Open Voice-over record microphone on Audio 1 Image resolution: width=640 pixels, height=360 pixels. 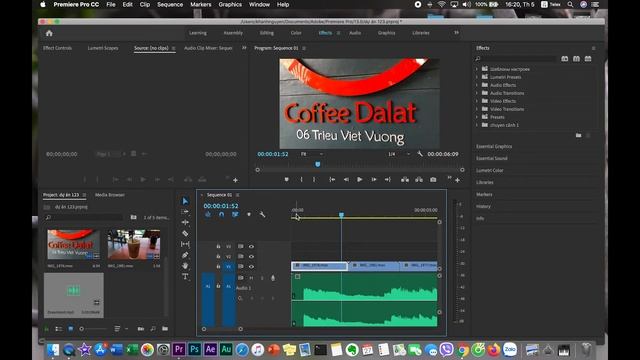pos(273,278)
